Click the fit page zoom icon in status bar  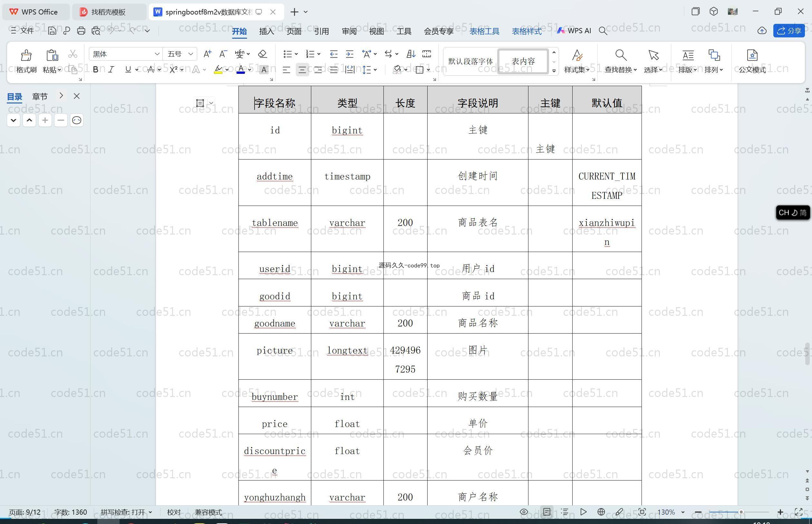[642, 512]
